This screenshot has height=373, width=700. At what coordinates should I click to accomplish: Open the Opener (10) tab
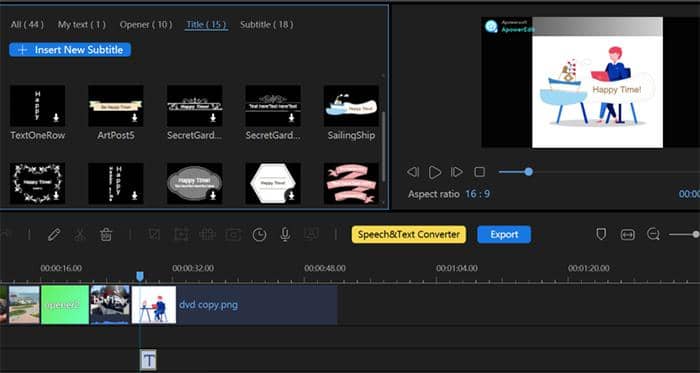146,25
